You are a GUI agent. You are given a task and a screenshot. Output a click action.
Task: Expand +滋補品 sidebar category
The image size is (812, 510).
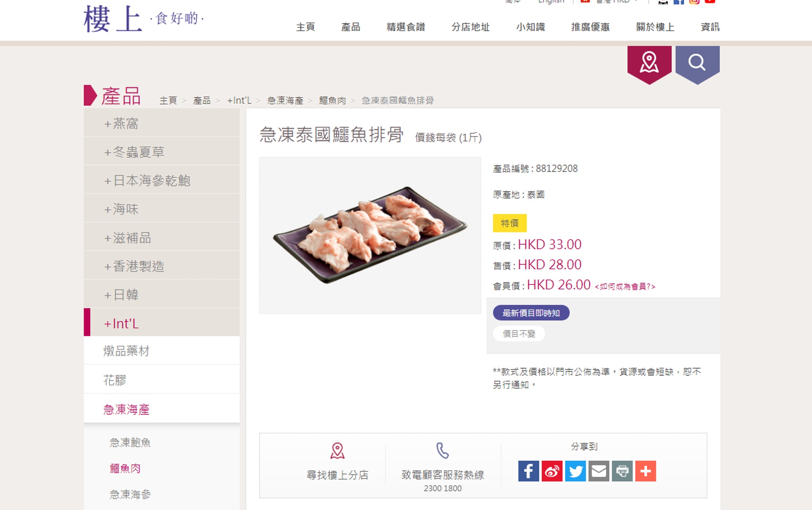(x=162, y=237)
